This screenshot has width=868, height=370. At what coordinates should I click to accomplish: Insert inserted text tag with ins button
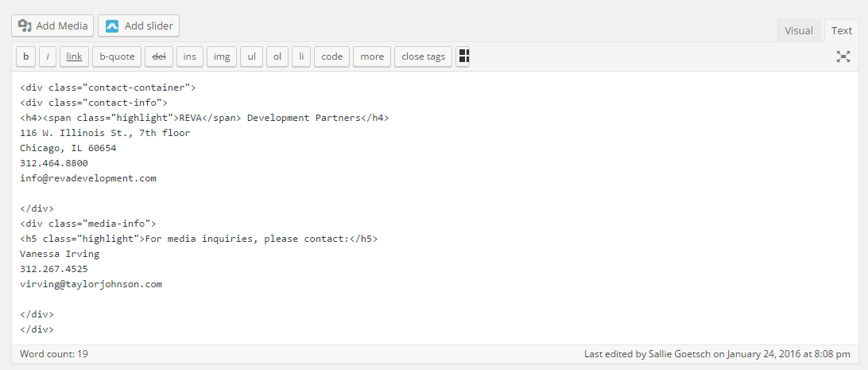tap(190, 56)
